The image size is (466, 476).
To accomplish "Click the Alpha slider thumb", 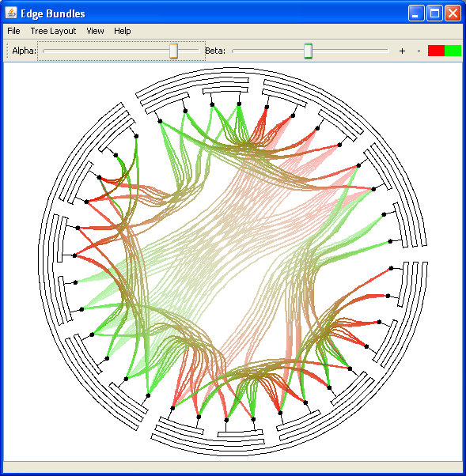I will [x=173, y=51].
